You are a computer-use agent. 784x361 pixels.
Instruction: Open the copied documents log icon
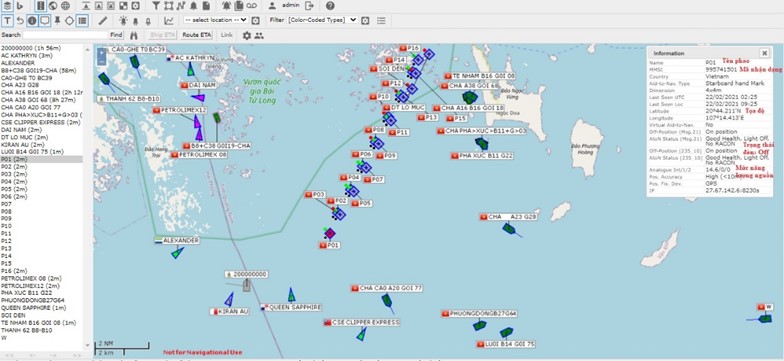(239, 6)
